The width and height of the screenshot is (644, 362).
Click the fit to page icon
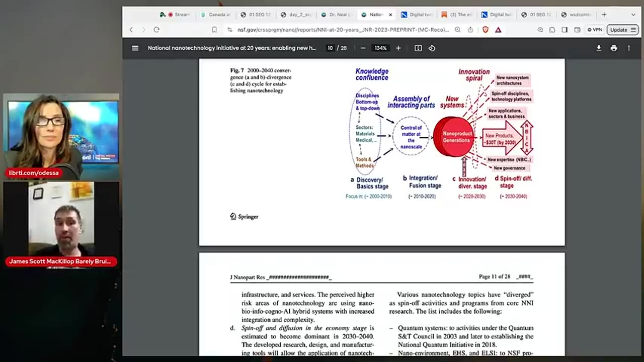[418, 48]
